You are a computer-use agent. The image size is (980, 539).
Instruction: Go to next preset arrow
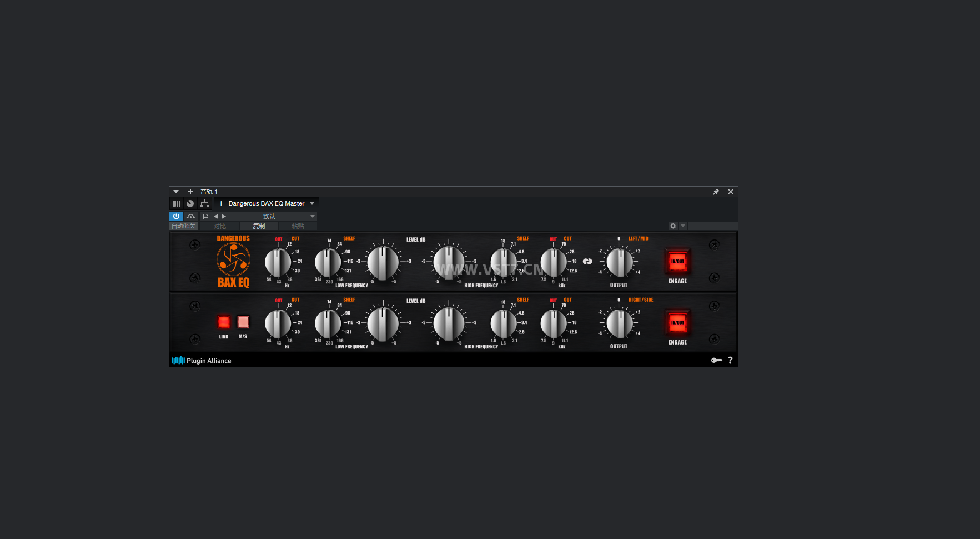[224, 217]
